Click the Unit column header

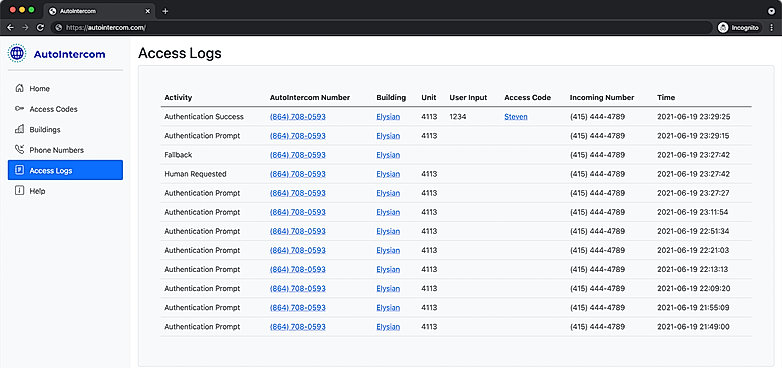point(428,98)
